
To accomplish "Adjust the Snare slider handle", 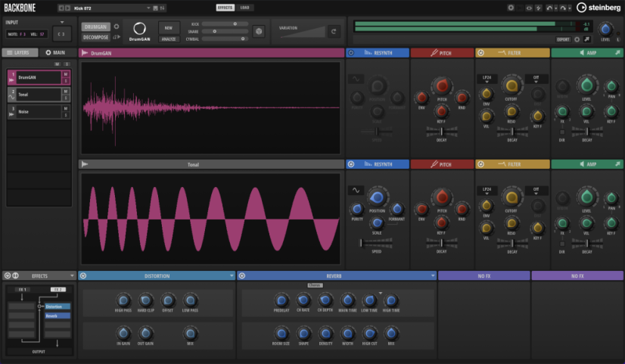I will point(215,31).
